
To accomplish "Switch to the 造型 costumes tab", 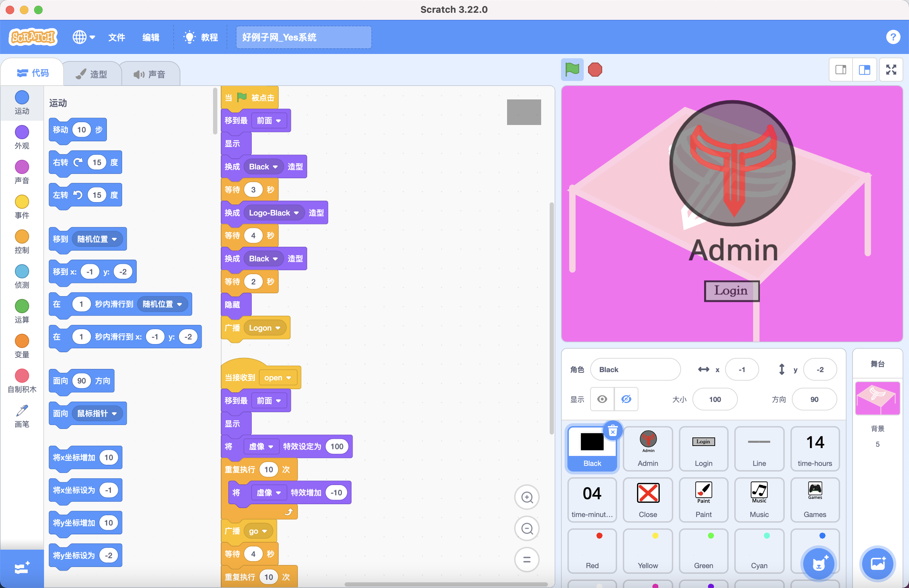I will (x=92, y=74).
